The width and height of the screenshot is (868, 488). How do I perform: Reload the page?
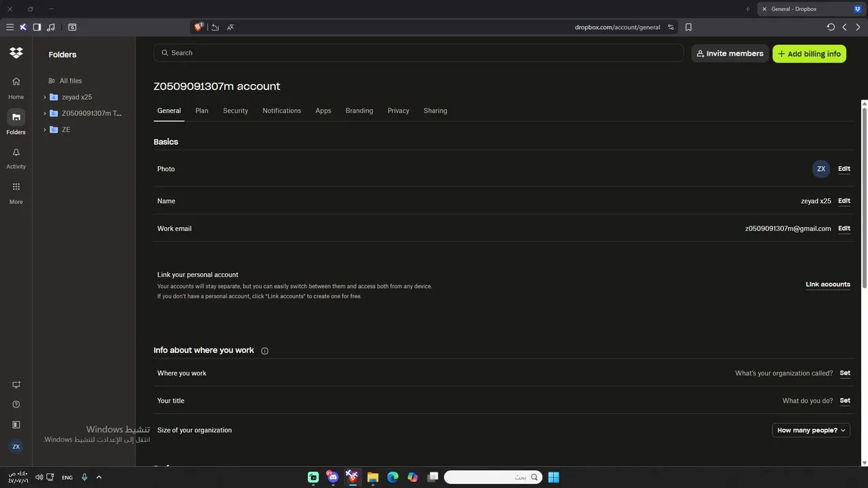tap(831, 27)
